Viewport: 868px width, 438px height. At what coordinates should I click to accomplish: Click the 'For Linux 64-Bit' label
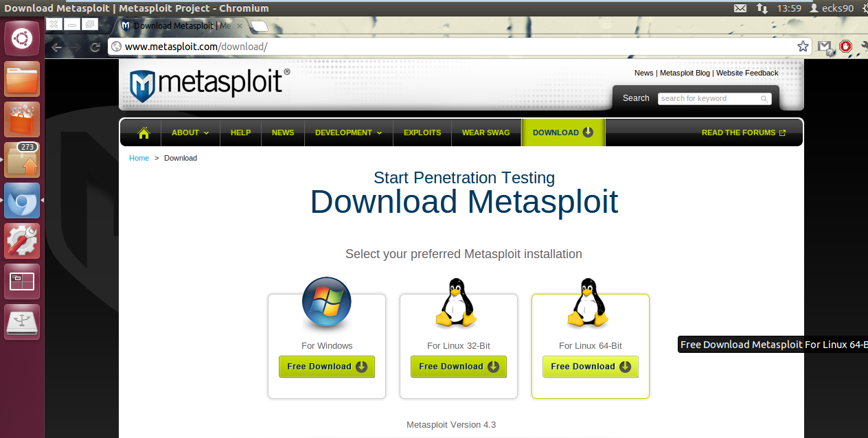(x=591, y=346)
